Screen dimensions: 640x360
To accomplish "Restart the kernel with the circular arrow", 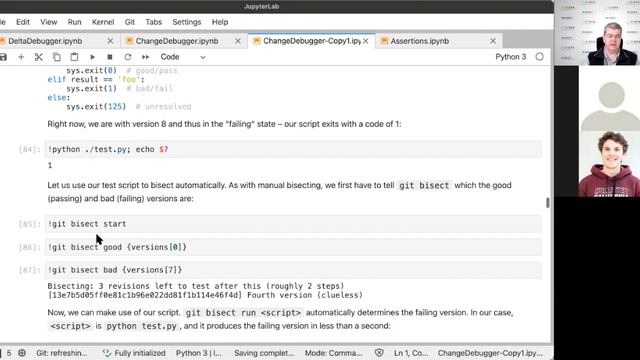I will coord(128,57).
